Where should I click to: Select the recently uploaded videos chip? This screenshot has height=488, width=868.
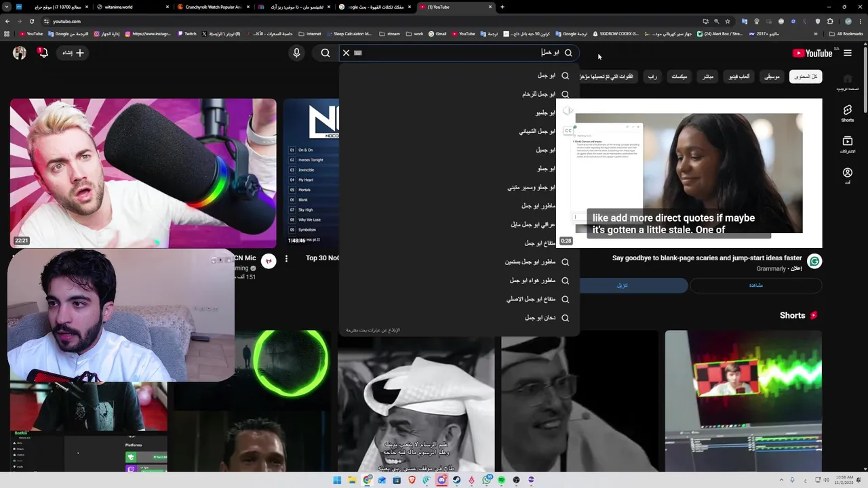point(609,77)
